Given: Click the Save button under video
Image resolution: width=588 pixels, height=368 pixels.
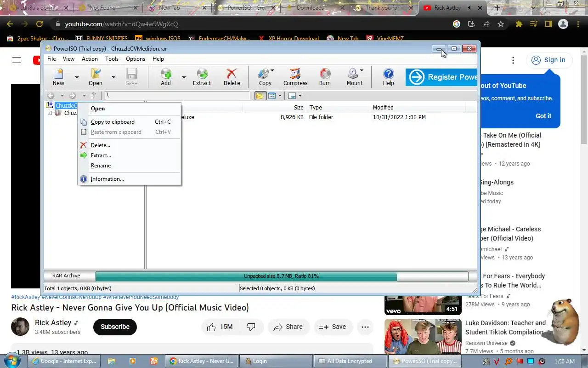Looking at the screenshot, I should pyautogui.click(x=333, y=327).
